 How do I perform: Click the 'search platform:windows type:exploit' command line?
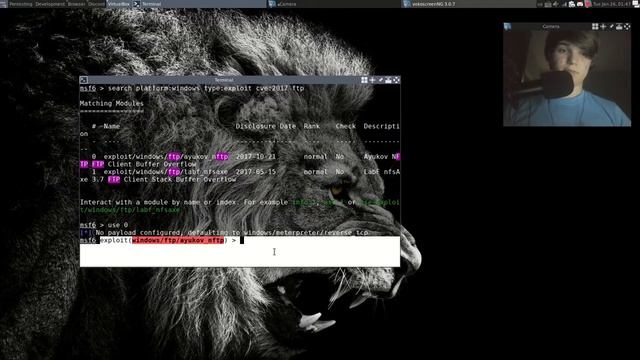pyautogui.click(x=192, y=88)
